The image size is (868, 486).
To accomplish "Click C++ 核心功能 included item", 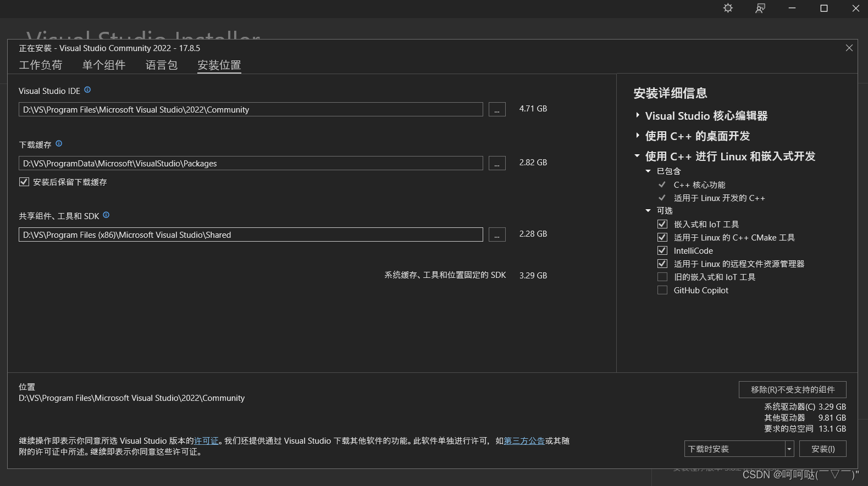I will point(699,185).
